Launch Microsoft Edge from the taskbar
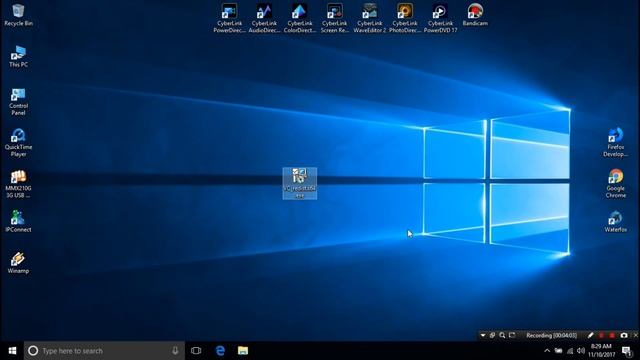Image resolution: width=640 pixels, height=360 pixels. [x=220, y=351]
